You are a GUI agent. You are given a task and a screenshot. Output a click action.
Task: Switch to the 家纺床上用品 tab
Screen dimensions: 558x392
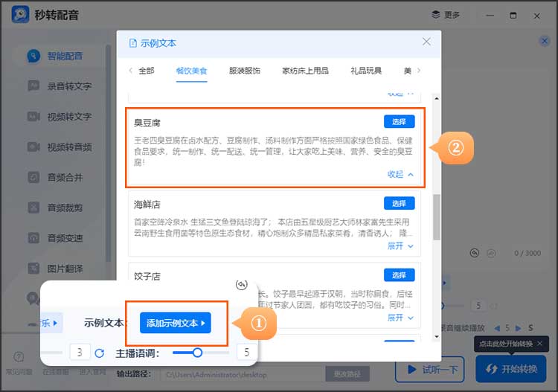[x=305, y=71]
